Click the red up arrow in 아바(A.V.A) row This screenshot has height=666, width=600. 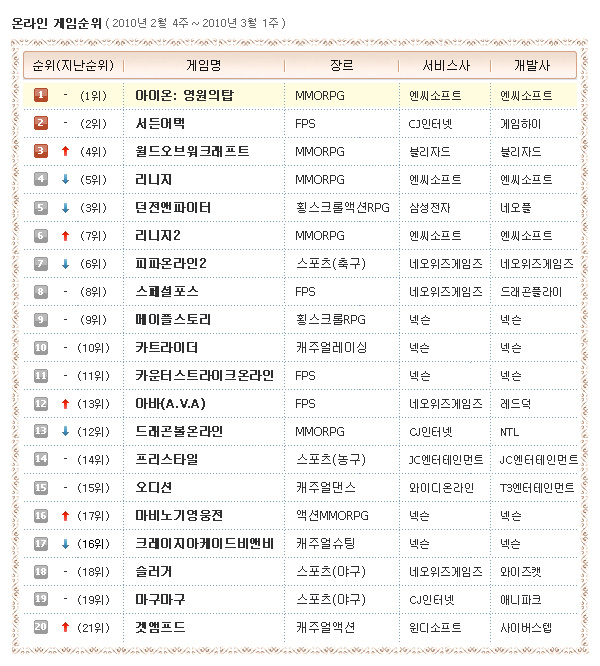65,403
